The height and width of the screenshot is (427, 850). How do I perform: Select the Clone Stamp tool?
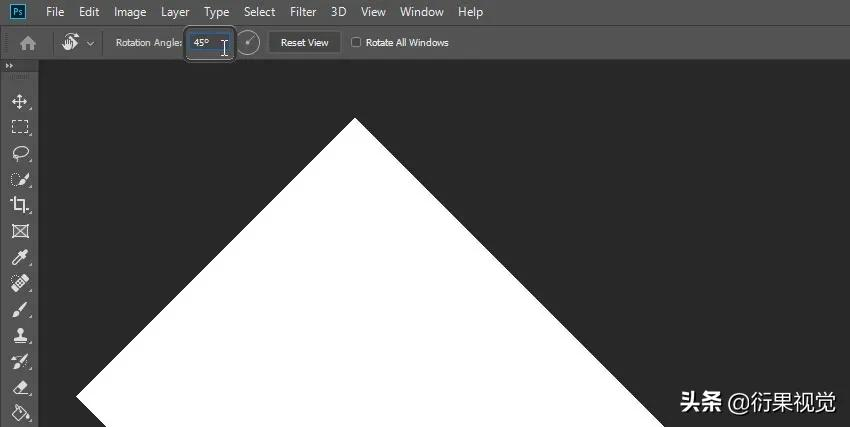[x=20, y=335]
